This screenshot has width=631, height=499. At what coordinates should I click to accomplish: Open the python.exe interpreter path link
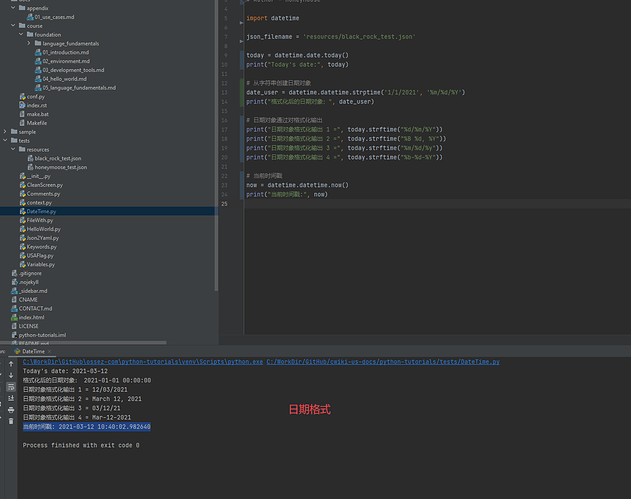coord(143,362)
